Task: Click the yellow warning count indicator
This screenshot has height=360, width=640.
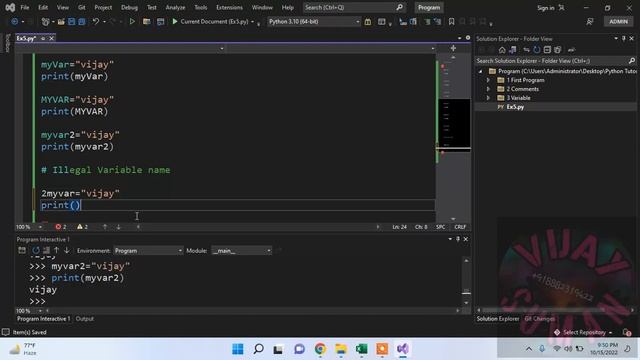Action: (x=82, y=227)
